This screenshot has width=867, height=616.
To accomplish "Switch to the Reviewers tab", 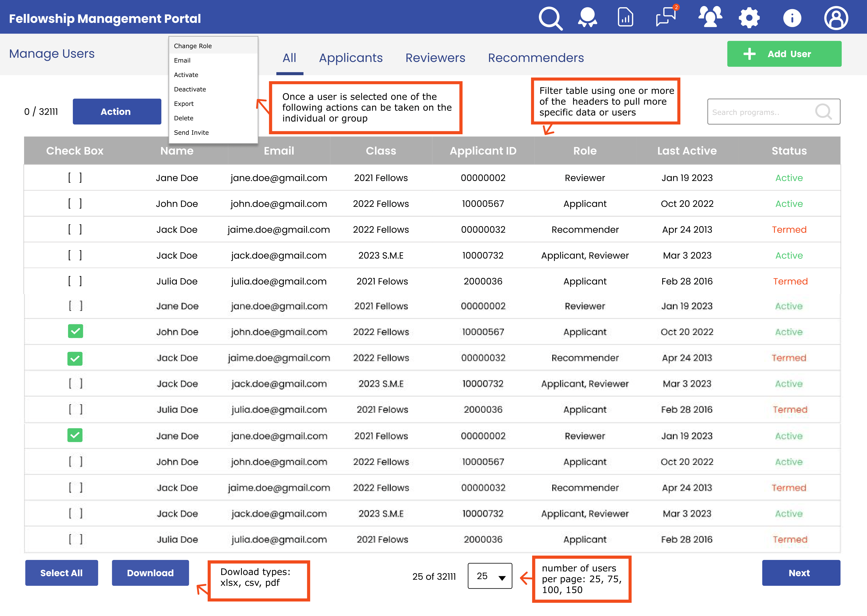I will 435,58.
